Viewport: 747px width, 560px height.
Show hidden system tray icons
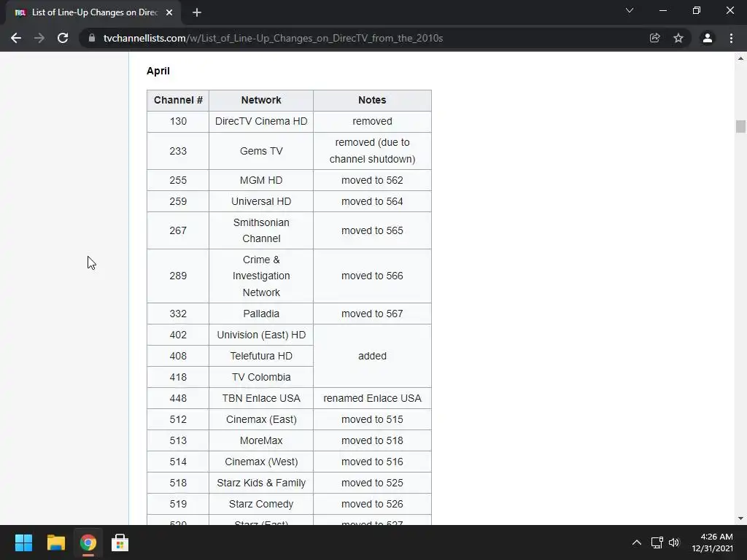[x=636, y=542]
